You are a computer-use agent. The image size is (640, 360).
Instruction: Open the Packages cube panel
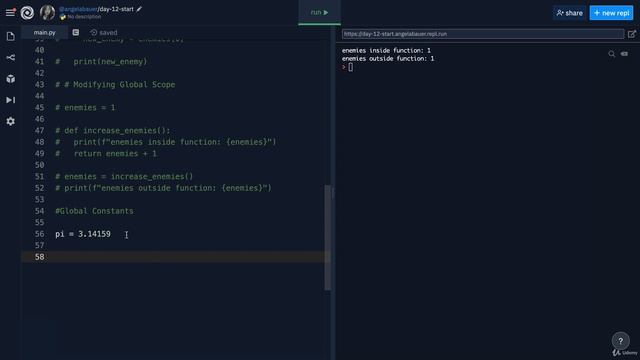[x=11, y=79]
